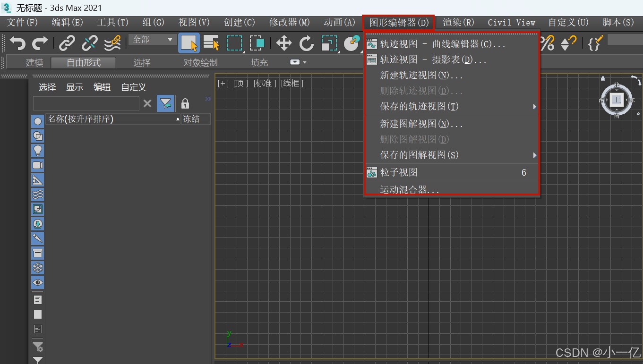Activate the Select and Move tool
Screen dimensions: 643x364
(x=283, y=43)
